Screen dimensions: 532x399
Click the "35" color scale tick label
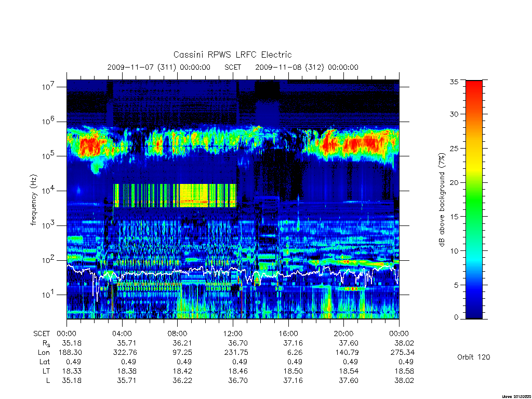point(454,82)
